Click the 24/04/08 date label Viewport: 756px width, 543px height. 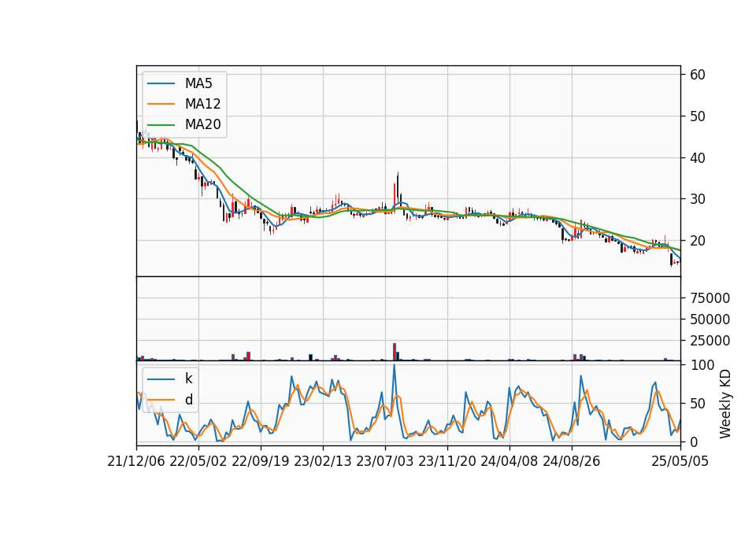coord(510,461)
